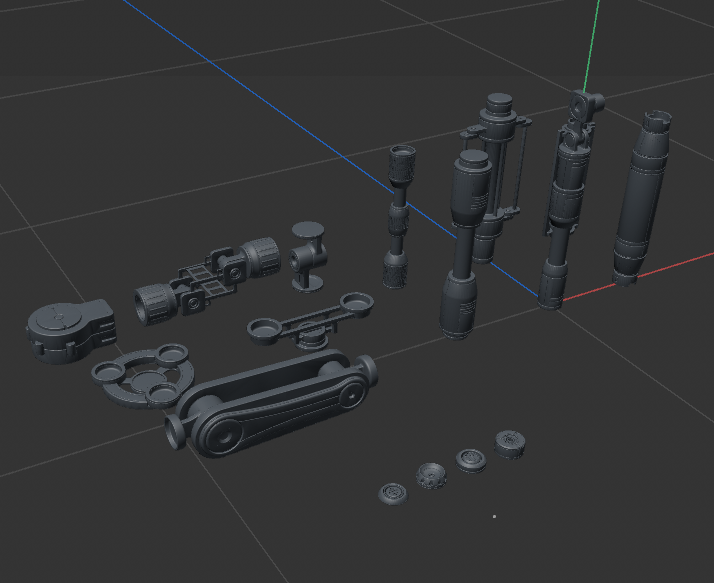Select the farthest small disc in the row

pos(510,444)
